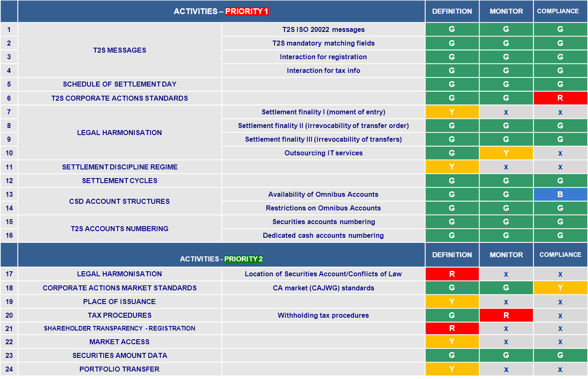The width and height of the screenshot is (588, 379).
Task: Click the green PRIORITY 2 header label
Action: (243, 259)
